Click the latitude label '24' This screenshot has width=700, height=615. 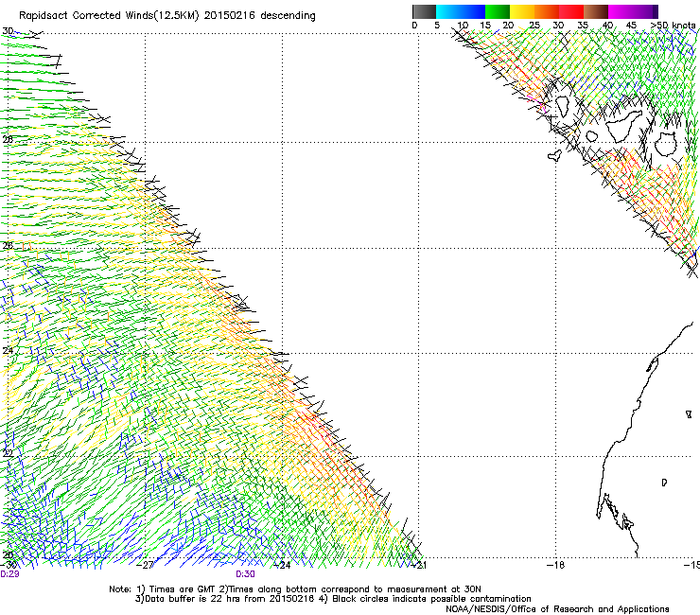pyautogui.click(x=8, y=351)
